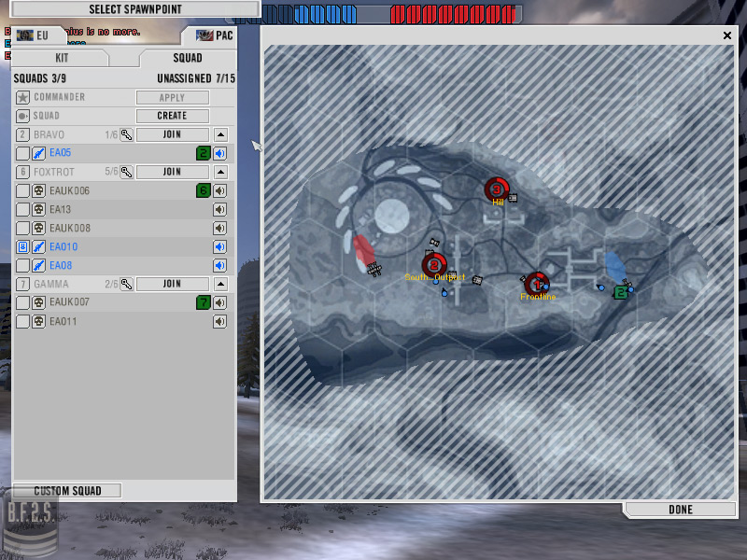Click the lock key icon for Gamma squad
The height and width of the screenshot is (560, 747).
pyautogui.click(x=126, y=284)
